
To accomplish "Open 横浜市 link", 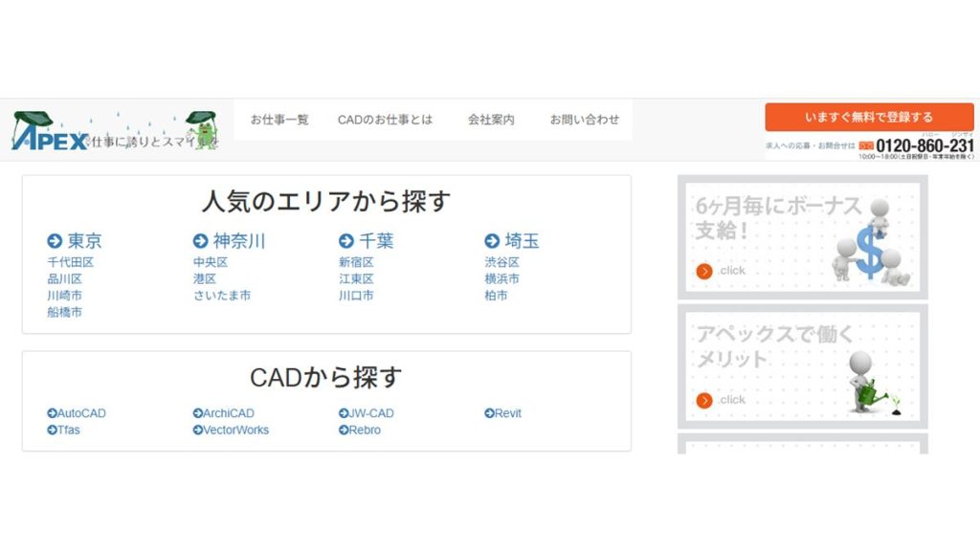I will click(x=501, y=279).
